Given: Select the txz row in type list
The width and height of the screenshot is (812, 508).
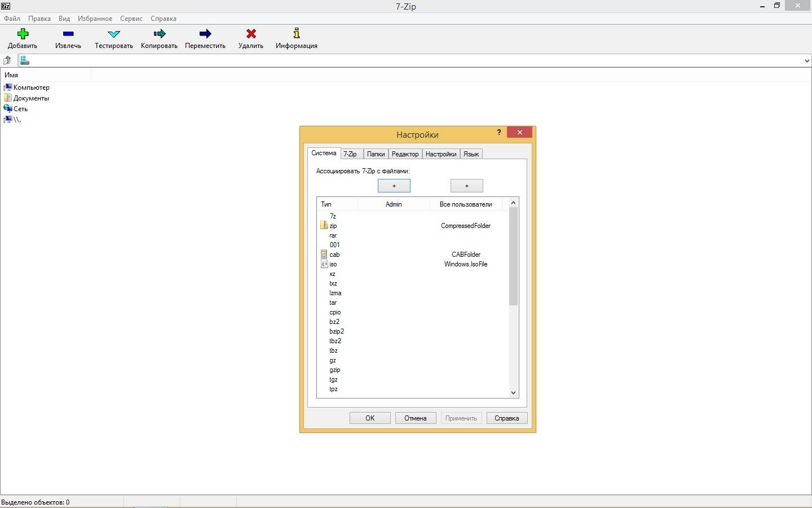Looking at the screenshot, I should (x=412, y=283).
